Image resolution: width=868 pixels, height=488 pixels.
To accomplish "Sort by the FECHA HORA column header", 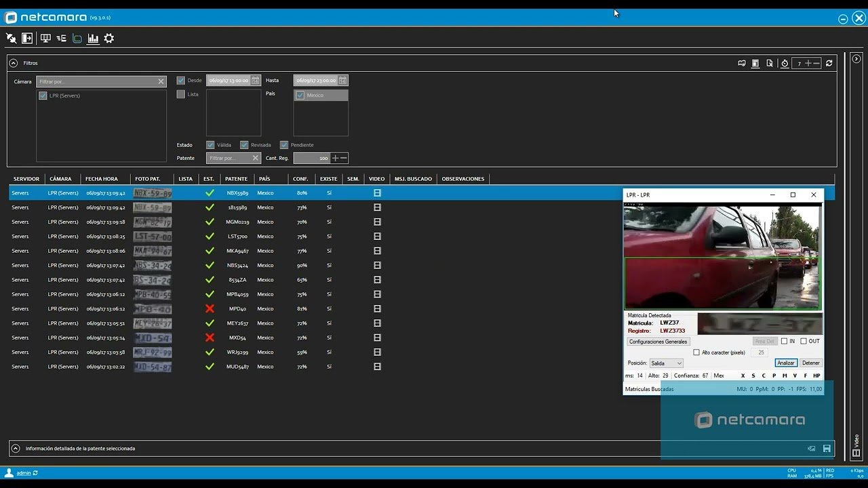I will coord(102,179).
